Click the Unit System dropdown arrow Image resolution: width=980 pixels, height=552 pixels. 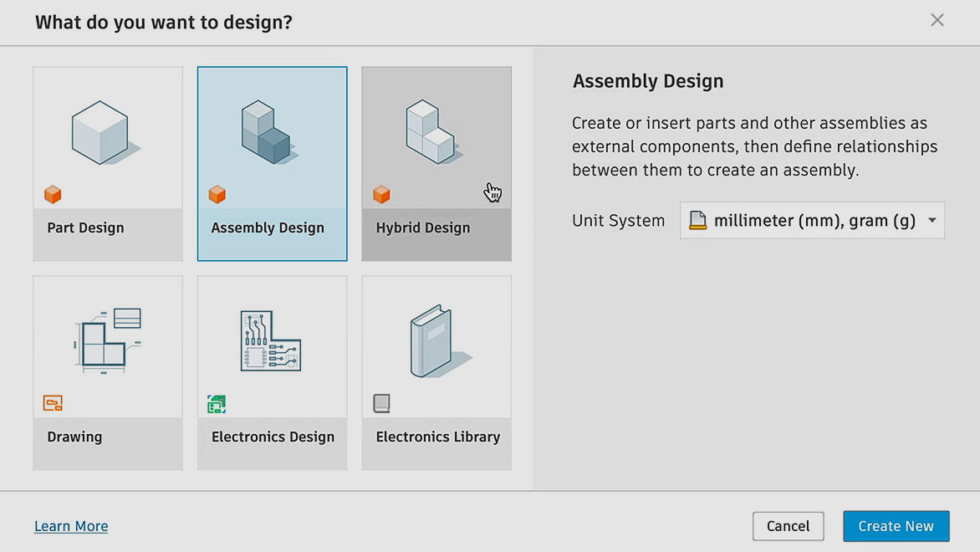tap(932, 221)
